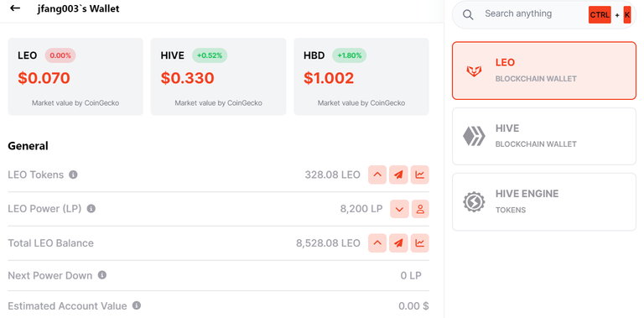
Task: Click the HIVE +0.52% change badge
Action: pos(210,55)
